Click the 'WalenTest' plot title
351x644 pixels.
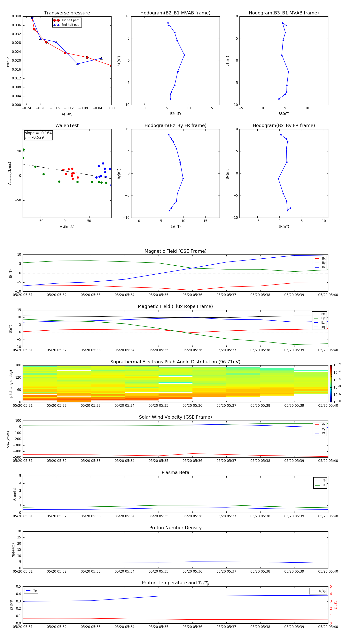[67, 125]
